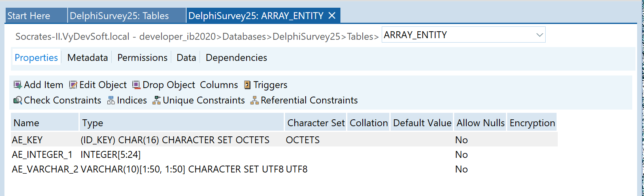Select the AE_INTEGER_1 column row
Image resolution: width=644 pixels, height=196 pixels.
tap(42, 155)
